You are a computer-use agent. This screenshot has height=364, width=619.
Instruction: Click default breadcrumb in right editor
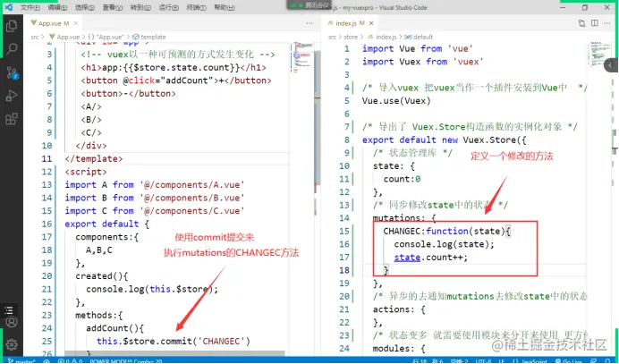420,37
